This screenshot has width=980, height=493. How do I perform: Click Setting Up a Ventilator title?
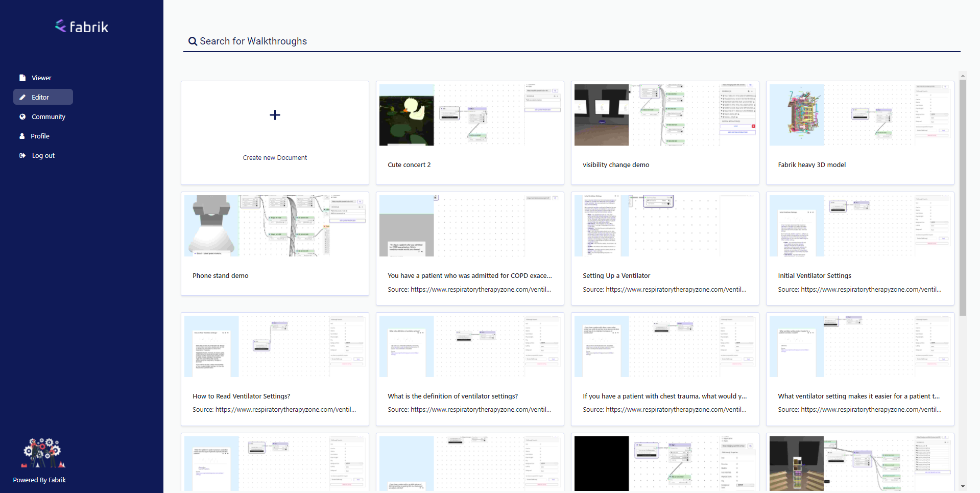point(616,276)
